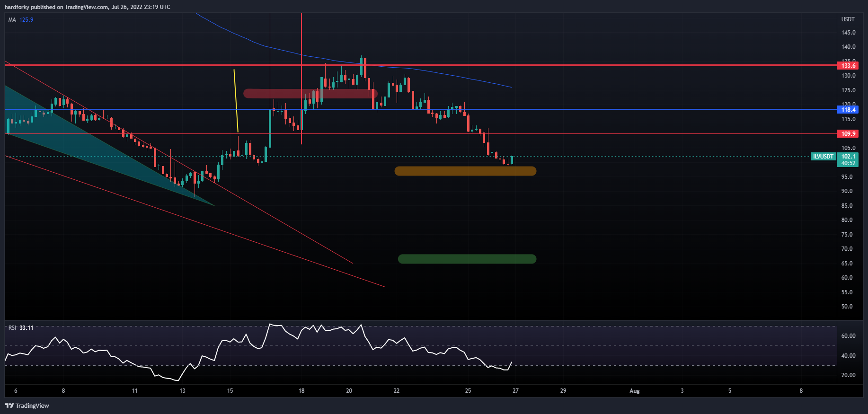The height and width of the screenshot is (414, 868).
Task: Click the ILVUSDT symbol tag
Action: pos(823,156)
